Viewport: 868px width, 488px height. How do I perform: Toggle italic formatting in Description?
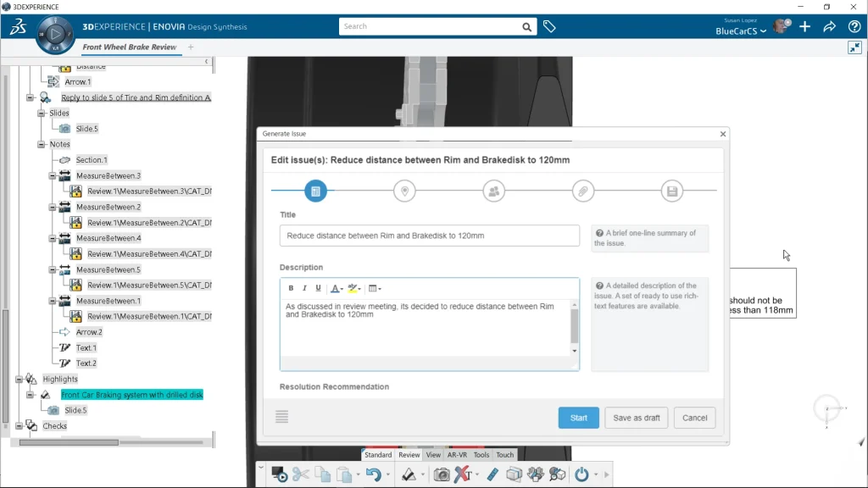304,288
